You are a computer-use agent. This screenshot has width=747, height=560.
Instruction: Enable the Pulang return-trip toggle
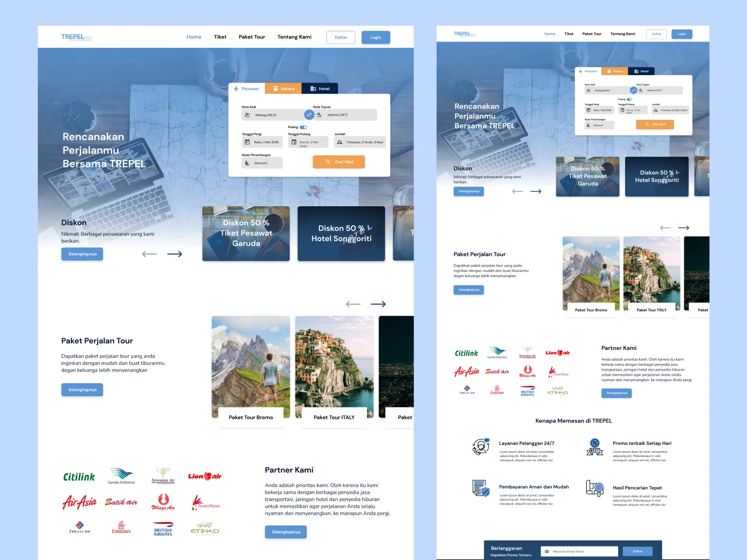(x=303, y=127)
